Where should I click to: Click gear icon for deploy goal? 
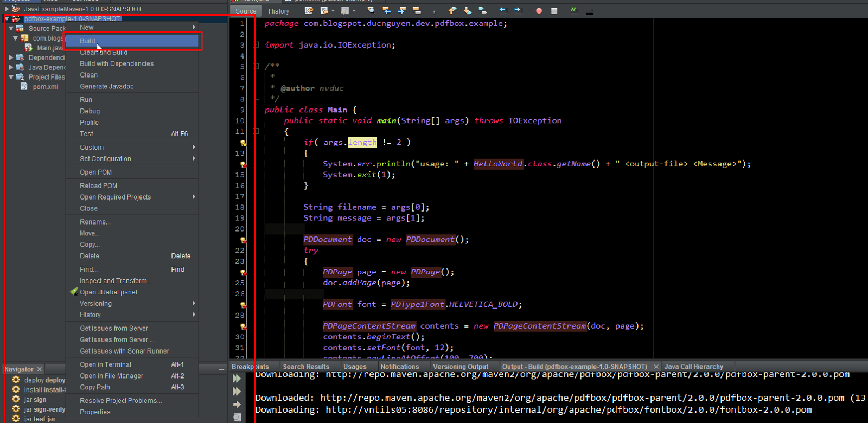16,380
